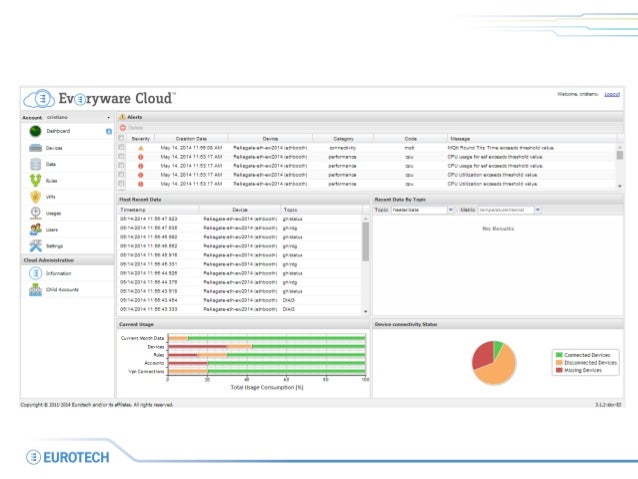638x479 pixels.
Task: Open the Rules icon in sidebar
Action: tap(35, 180)
